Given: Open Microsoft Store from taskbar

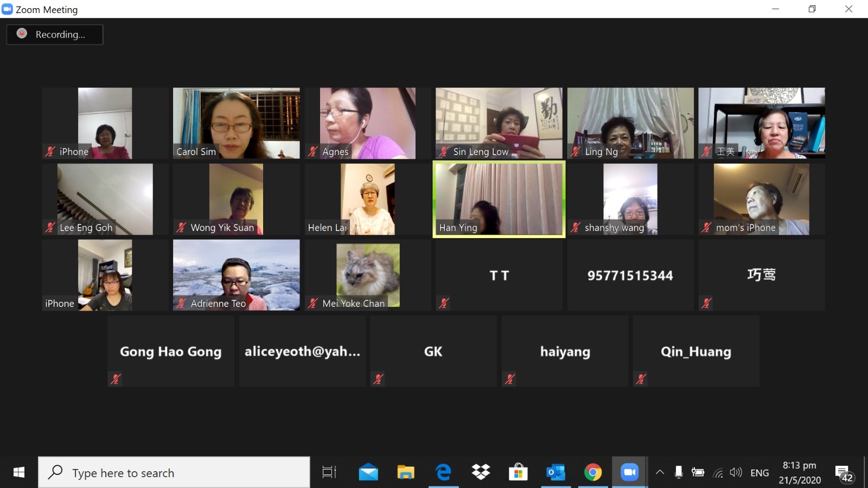Looking at the screenshot, I should coord(518,473).
